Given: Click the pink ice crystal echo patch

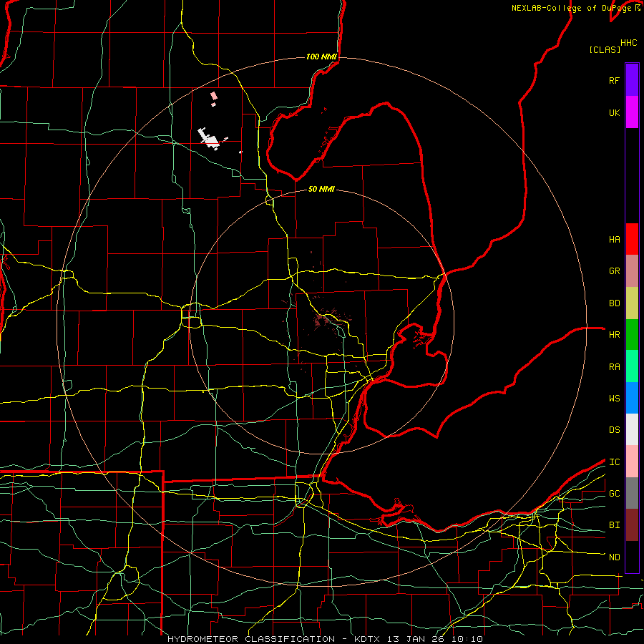Looking at the screenshot, I should (213, 97).
